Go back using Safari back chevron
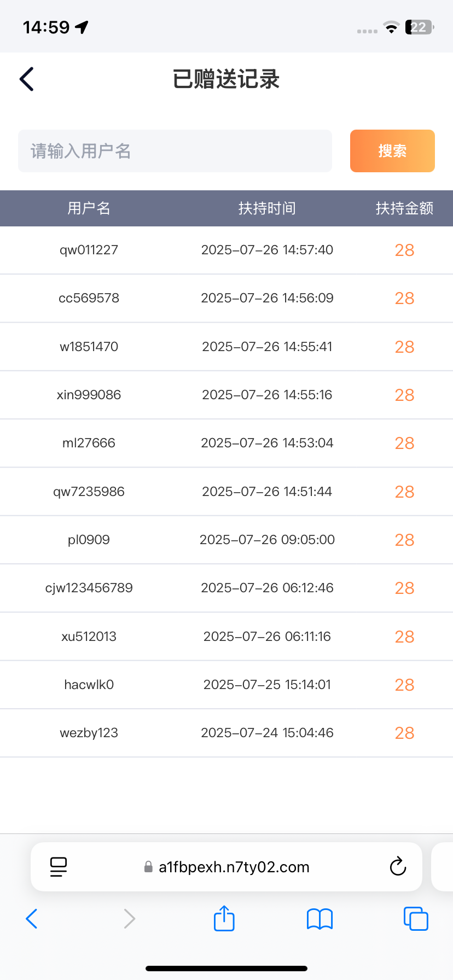 pyautogui.click(x=32, y=919)
